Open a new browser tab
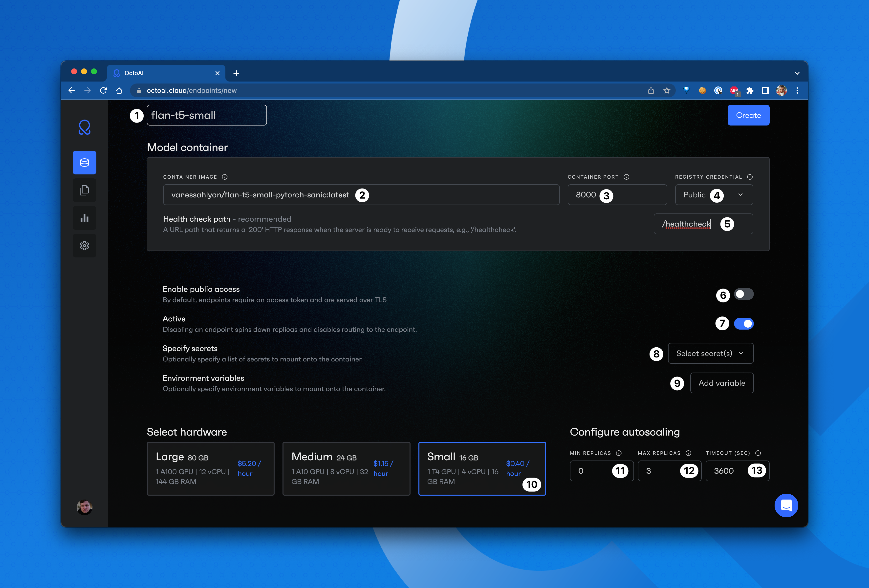 [236, 73]
